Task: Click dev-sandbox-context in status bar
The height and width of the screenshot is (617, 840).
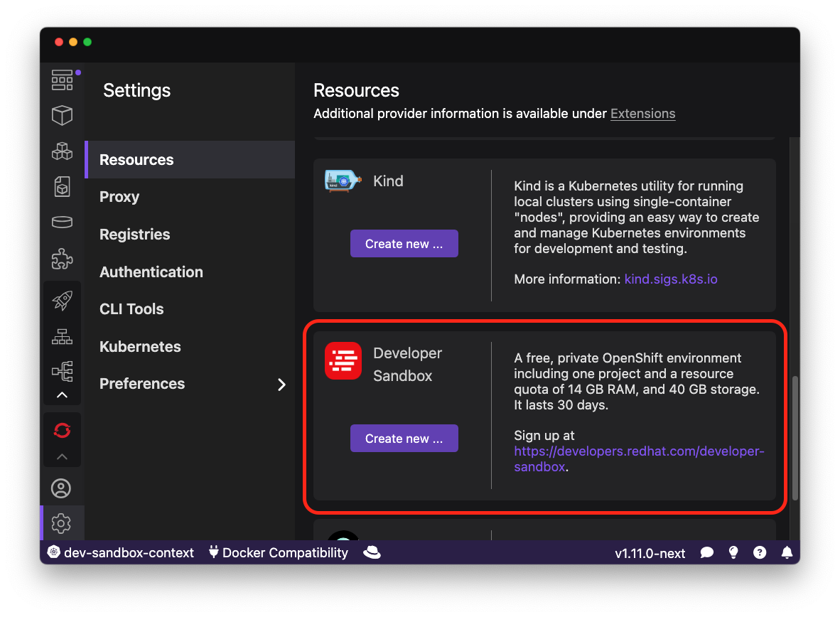Action: pyautogui.click(x=121, y=553)
